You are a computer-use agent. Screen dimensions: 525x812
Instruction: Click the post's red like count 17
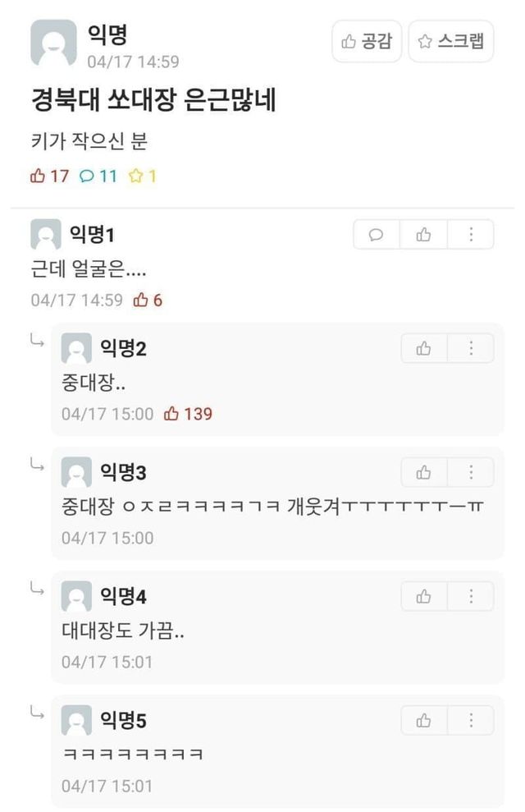[x=49, y=176]
